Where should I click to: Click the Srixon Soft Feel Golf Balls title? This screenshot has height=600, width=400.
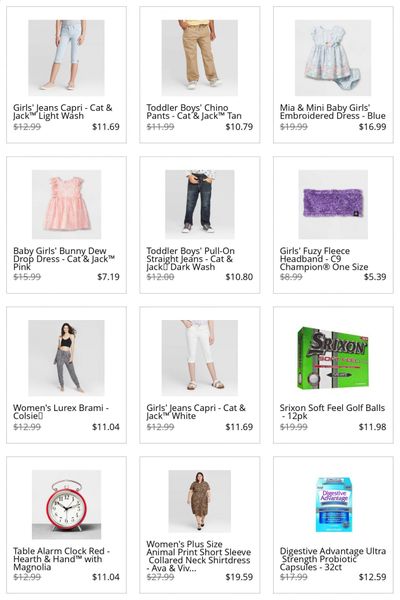tap(332, 412)
